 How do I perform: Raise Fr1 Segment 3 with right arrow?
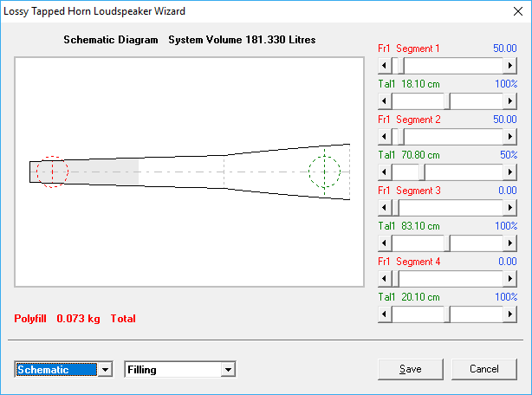point(510,208)
